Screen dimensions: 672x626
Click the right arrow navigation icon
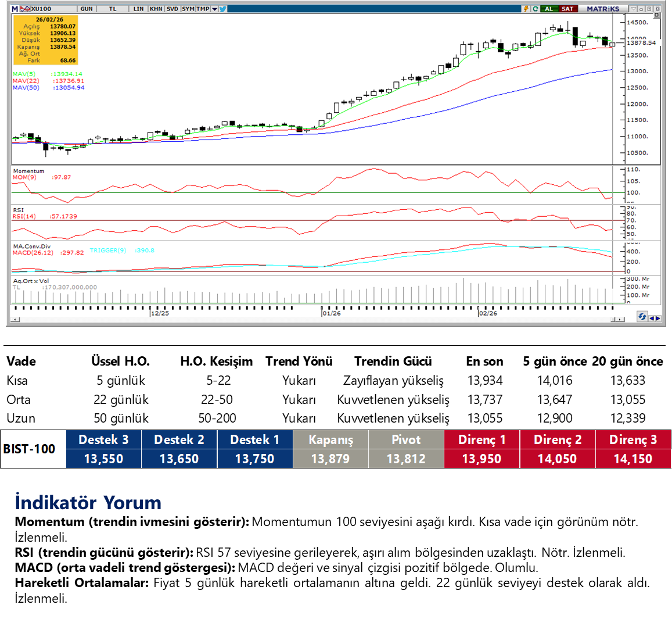pyautogui.click(x=658, y=318)
